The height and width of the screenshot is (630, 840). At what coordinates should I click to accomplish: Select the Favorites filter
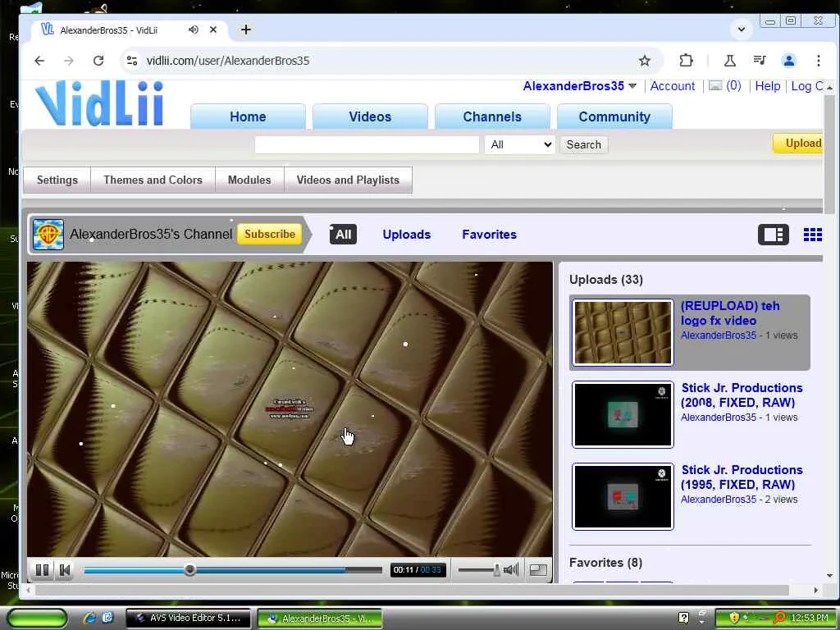tap(489, 235)
